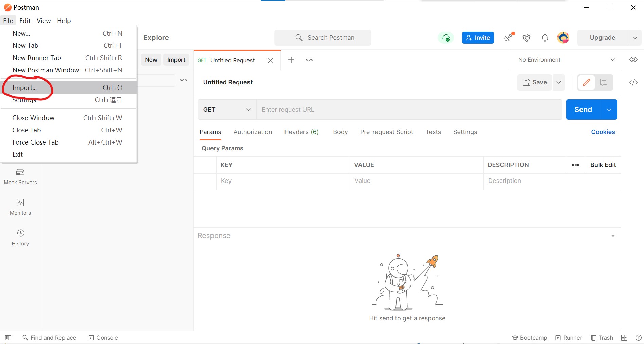644x344 pixels.
Task: Switch to Pre-request Script tab
Action: pyautogui.click(x=386, y=132)
